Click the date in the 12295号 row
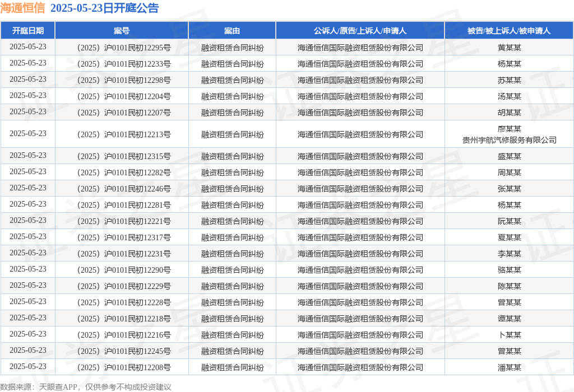This screenshot has width=574, height=392. click(x=28, y=47)
